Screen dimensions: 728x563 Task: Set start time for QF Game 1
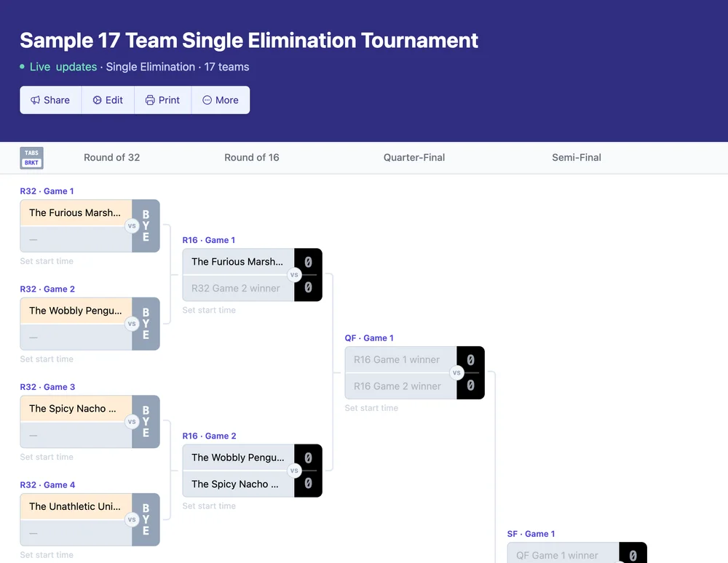pyautogui.click(x=371, y=408)
